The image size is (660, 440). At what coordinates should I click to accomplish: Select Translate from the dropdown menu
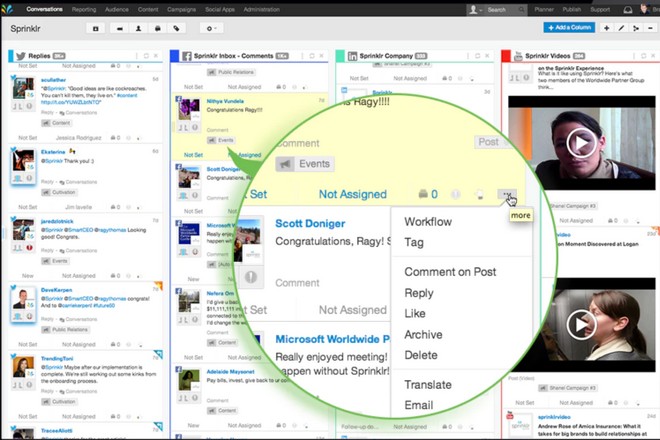428,384
